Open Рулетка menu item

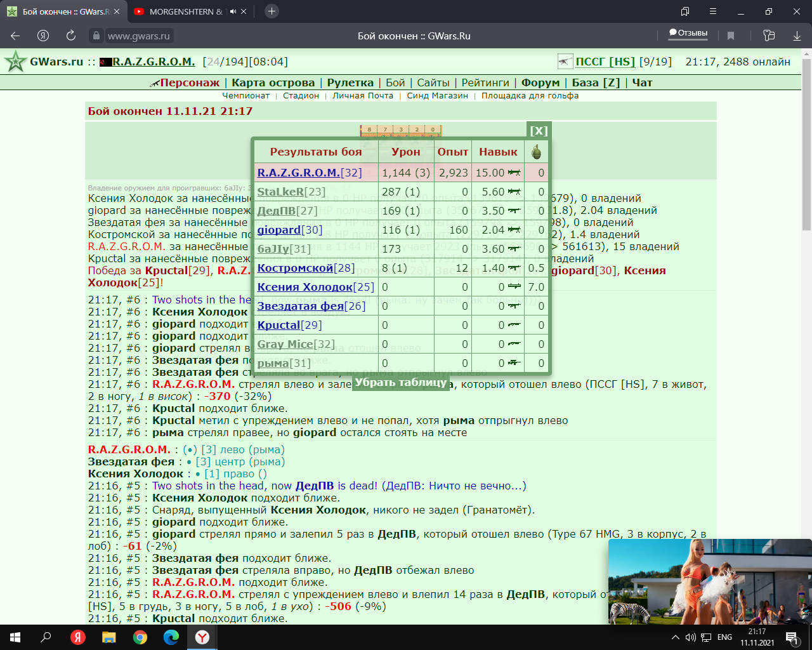(x=350, y=83)
